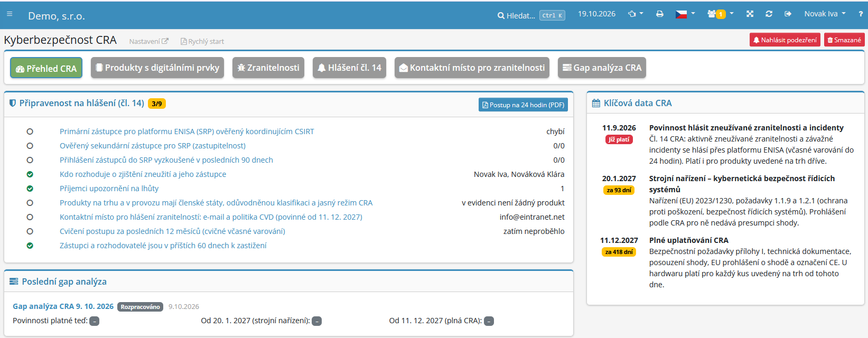Click the 'v evidenci není žádný produkt' value
Image resolution: width=868 pixels, height=338 pixels.
(513, 203)
